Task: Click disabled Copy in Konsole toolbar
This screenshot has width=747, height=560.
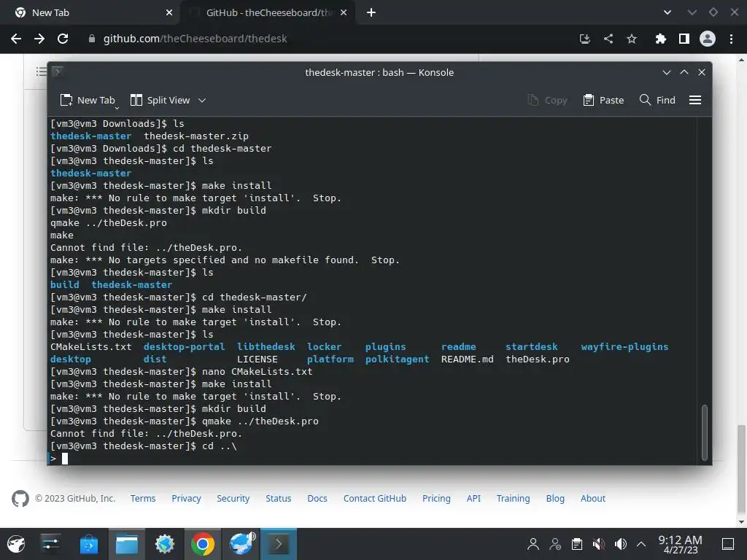Action: [548, 100]
